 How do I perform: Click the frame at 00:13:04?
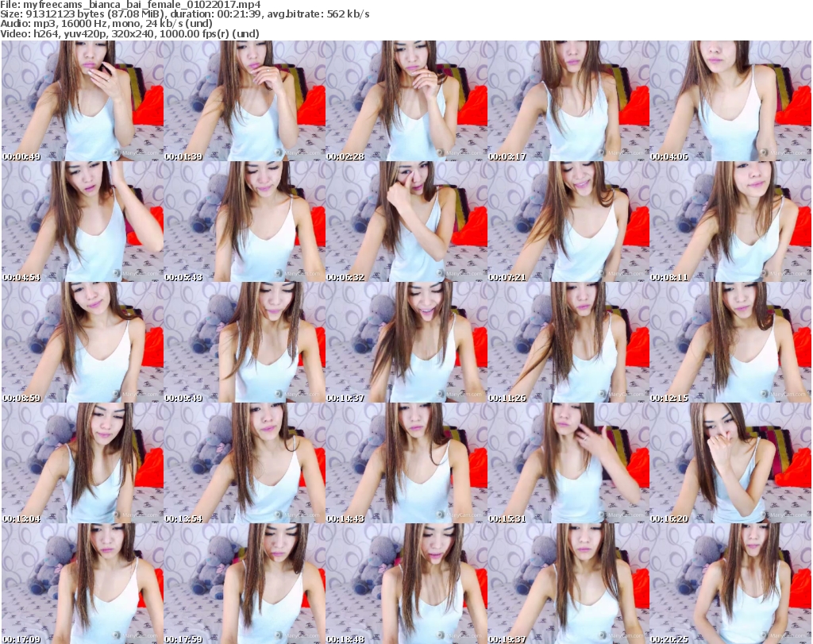click(x=83, y=463)
